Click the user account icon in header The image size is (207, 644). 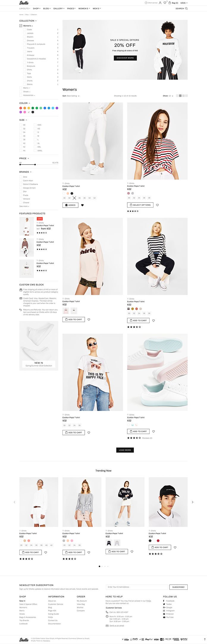(160, 3)
